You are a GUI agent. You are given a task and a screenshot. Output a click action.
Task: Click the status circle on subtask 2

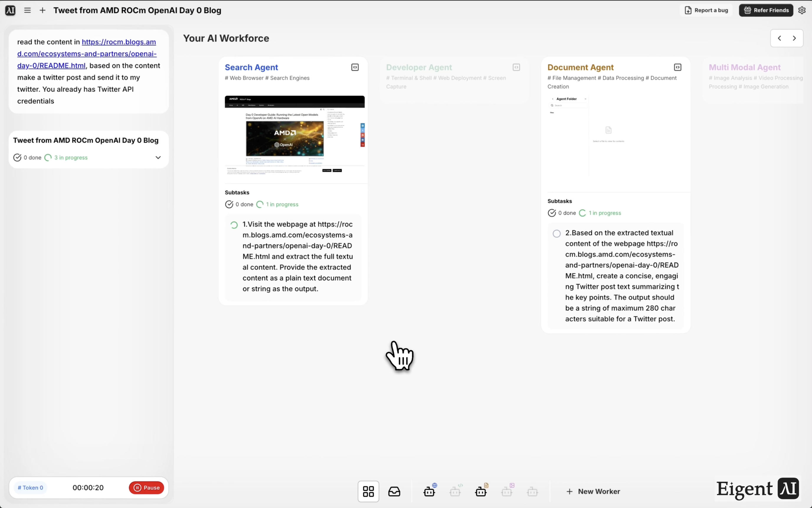(556, 234)
